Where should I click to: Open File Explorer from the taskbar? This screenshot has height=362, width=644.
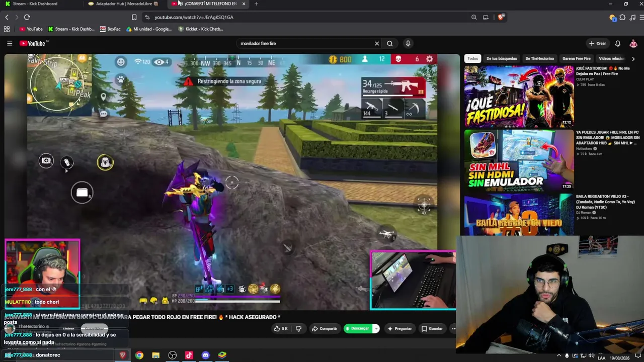pyautogui.click(x=156, y=355)
